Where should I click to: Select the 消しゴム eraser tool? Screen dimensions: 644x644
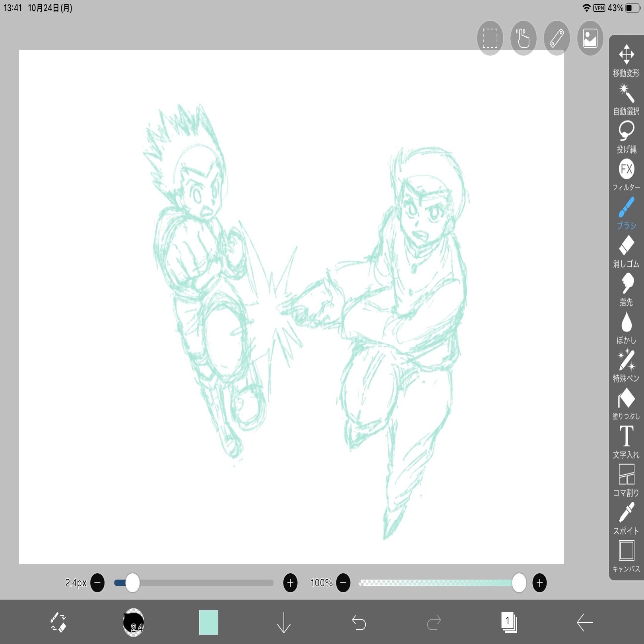click(626, 252)
